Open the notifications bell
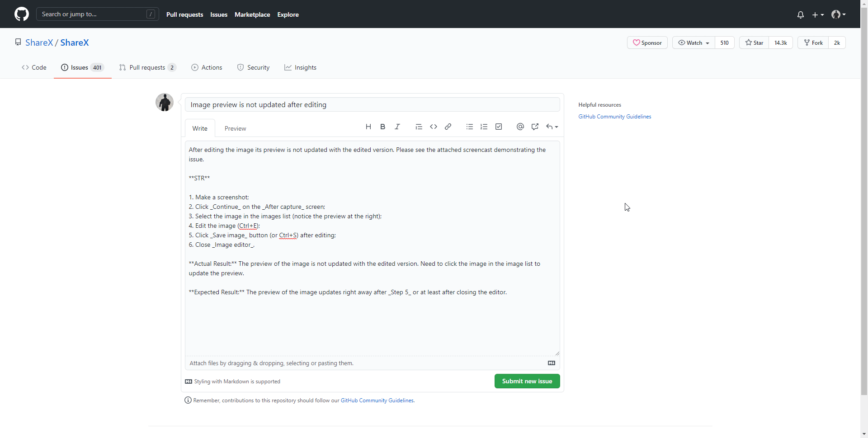 click(801, 14)
